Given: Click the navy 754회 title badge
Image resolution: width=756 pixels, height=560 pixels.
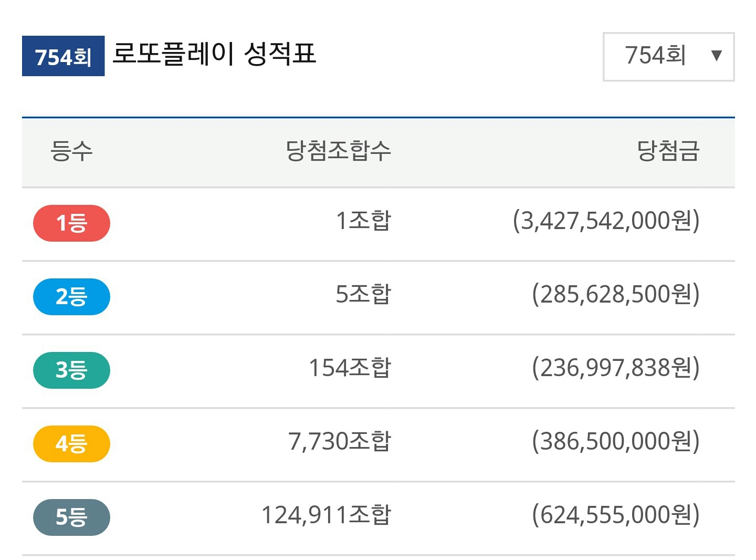Looking at the screenshot, I should [63, 56].
